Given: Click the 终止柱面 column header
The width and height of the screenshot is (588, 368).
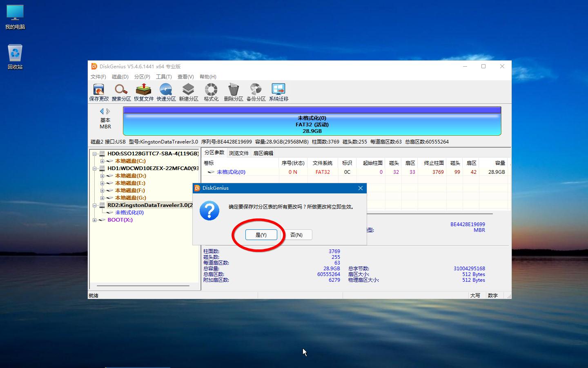Looking at the screenshot, I should pyautogui.click(x=432, y=163).
